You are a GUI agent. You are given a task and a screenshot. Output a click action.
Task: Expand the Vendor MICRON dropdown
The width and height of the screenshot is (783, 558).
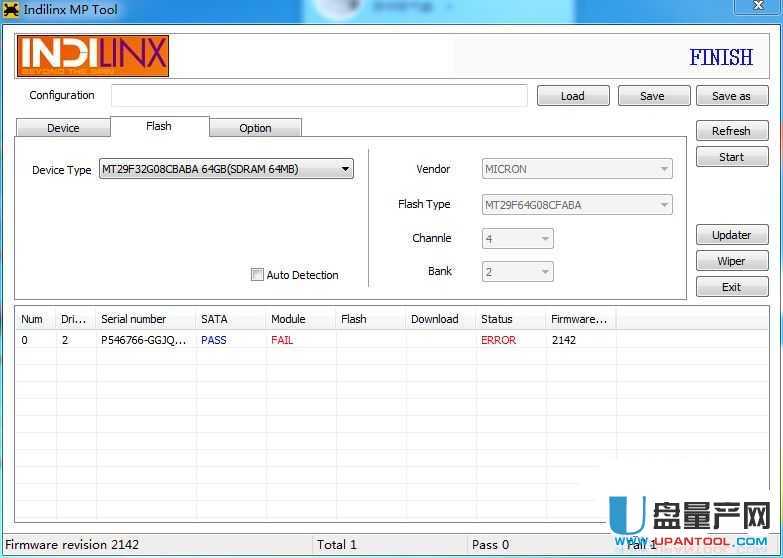(x=577, y=170)
